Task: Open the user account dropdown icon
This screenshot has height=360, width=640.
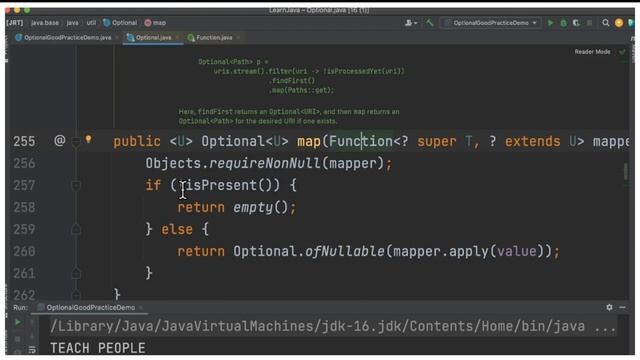Action: pyautogui.click(x=411, y=23)
